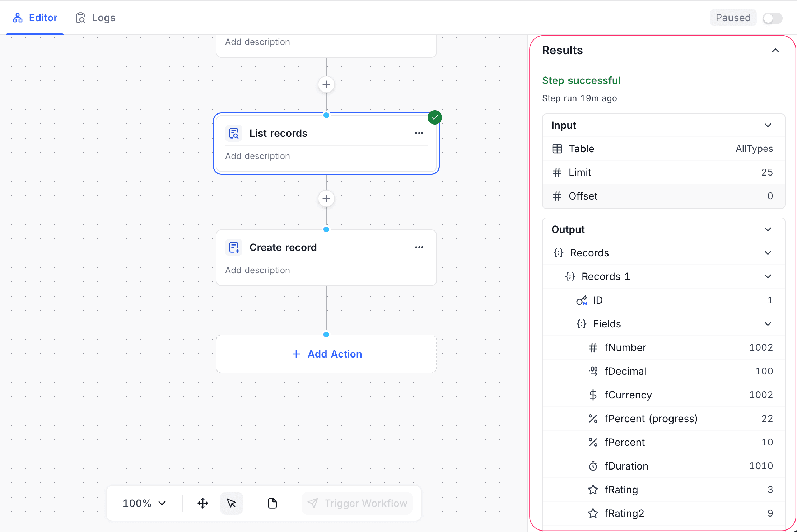Image resolution: width=797 pixels, height=532 pixels.
Task: Collapse the Fields section in Output
Action: pos(768,323)
